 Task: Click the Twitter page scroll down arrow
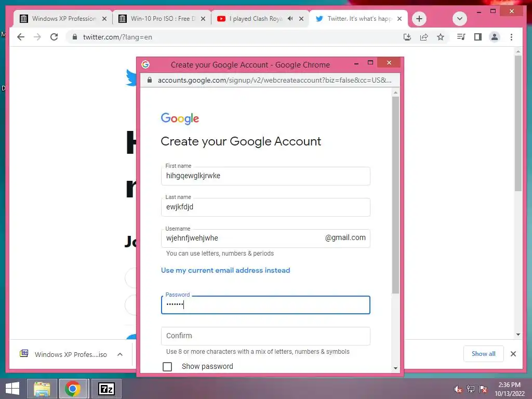coord(518,335)
